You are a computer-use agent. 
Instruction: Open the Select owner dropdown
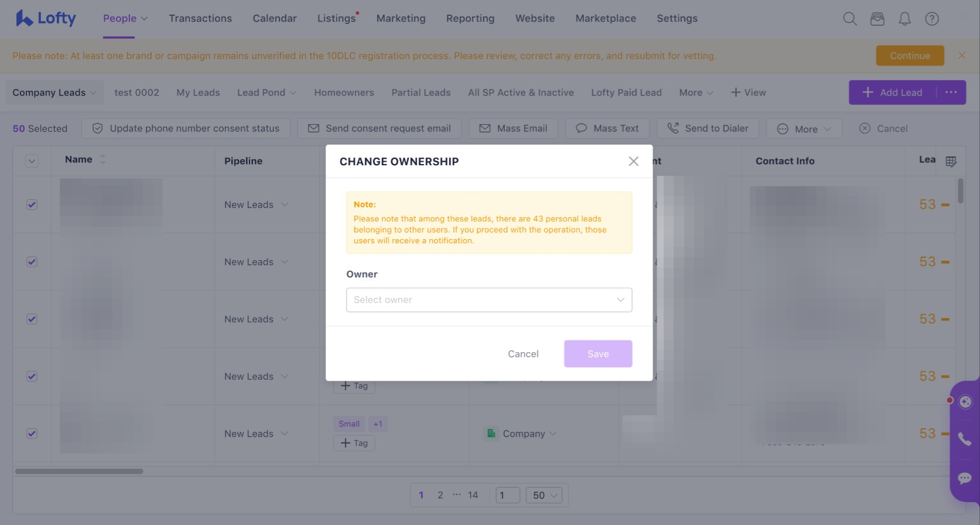(x=489, y=300)
